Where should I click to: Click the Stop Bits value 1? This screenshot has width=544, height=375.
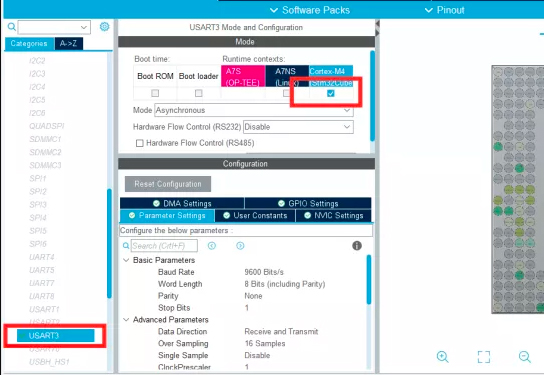(247, 308)
